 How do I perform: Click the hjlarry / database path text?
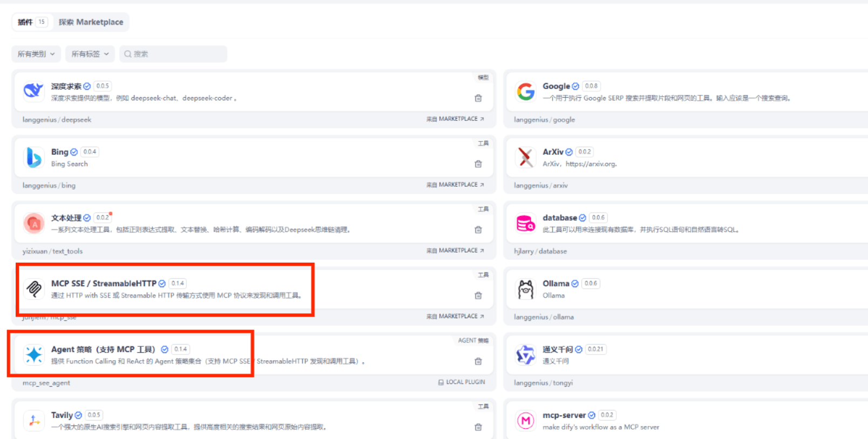[540, 251]
